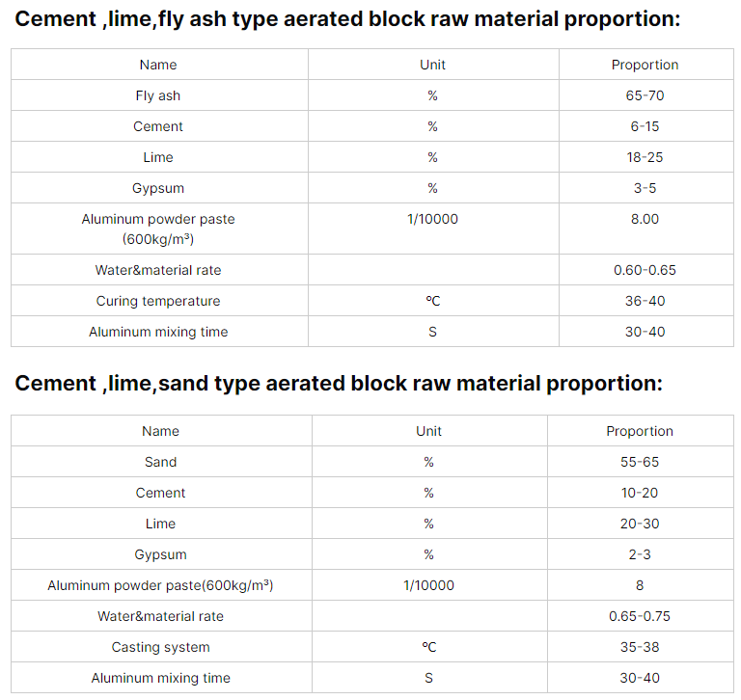Click the "Curing temperature" row label
Viewport: 741px width, 700px height.
158,301
